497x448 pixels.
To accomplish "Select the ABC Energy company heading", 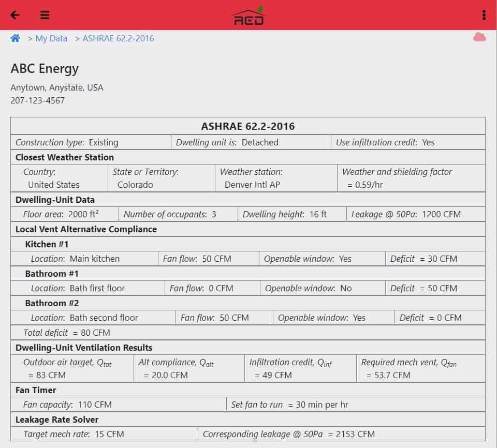I will point(45,69).
